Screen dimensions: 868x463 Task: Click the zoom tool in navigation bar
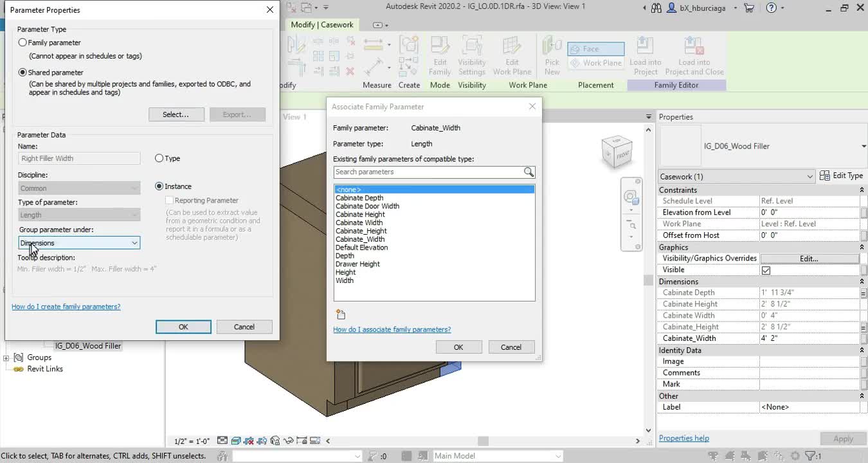(632, 226)
